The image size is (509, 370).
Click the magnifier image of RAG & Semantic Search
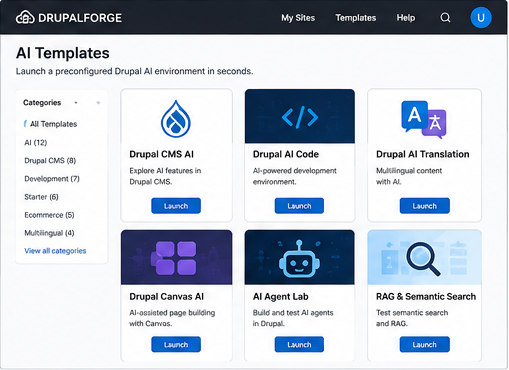(x=423, y=259)
